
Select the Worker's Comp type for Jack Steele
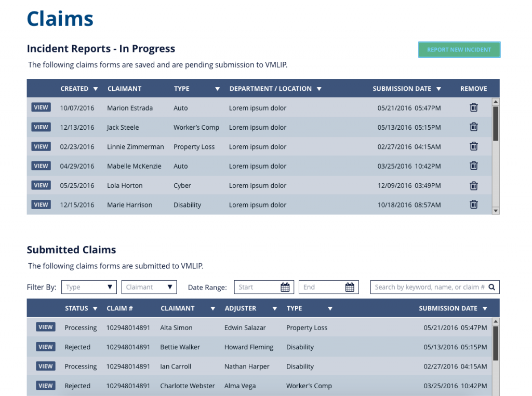click(x=196, y=128)
